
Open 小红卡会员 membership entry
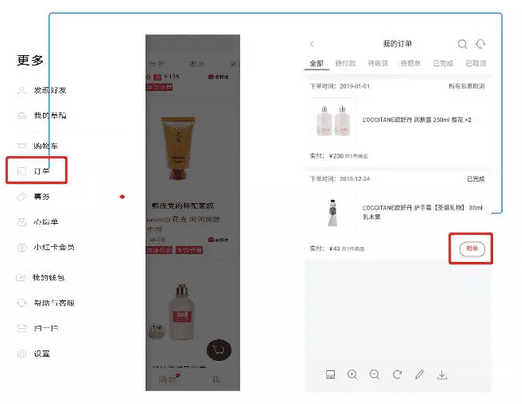[x=46, y=247]
